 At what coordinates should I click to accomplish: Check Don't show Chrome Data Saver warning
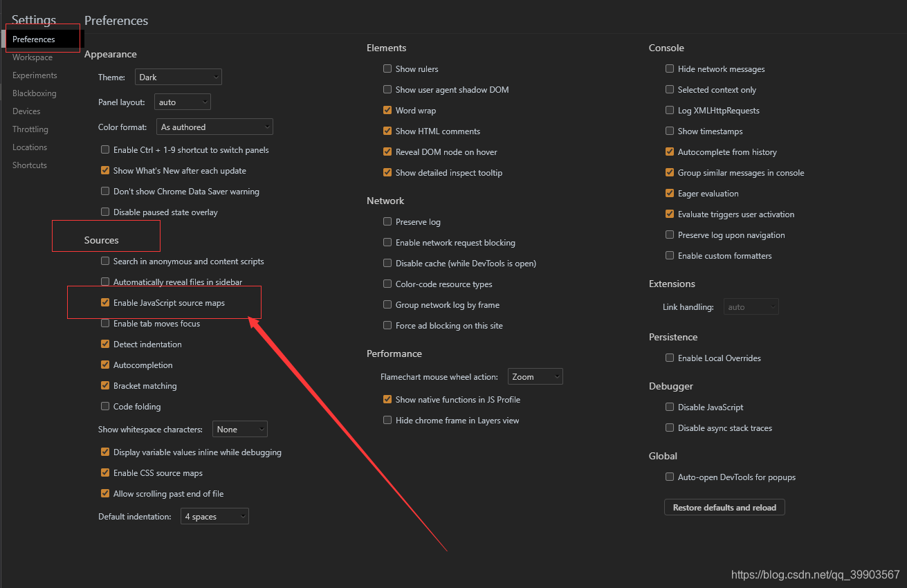[x=105, y=191]
